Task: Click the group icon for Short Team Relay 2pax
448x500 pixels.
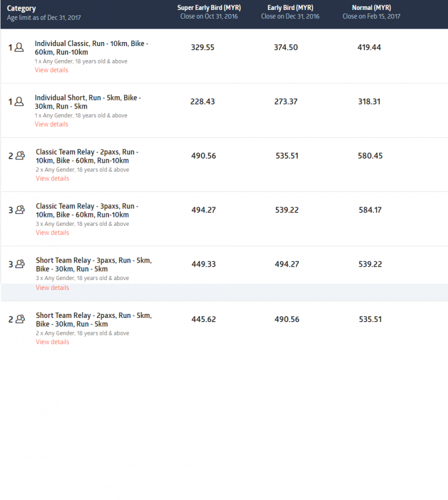Action: coord(20,319)
